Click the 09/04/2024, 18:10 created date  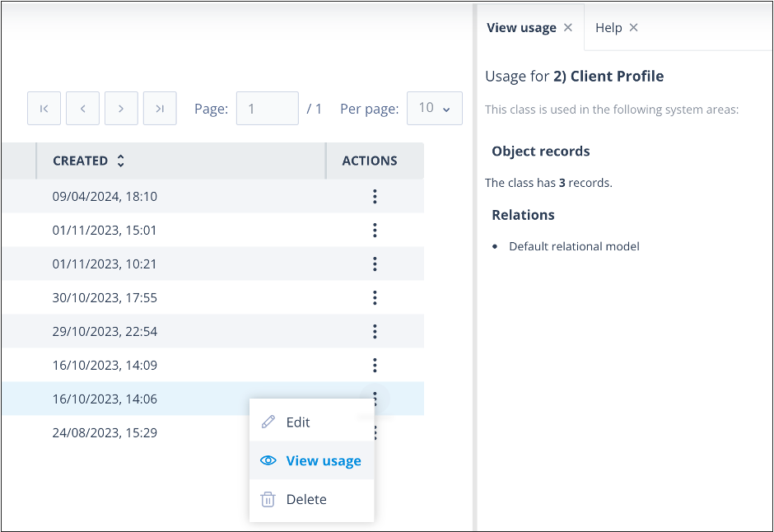[105, 197]
